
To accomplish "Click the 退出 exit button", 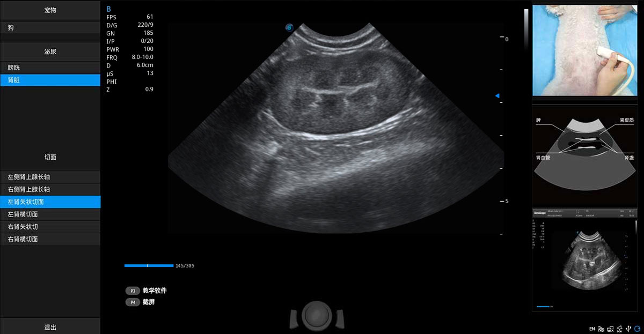I will click(x=50, y=327).
